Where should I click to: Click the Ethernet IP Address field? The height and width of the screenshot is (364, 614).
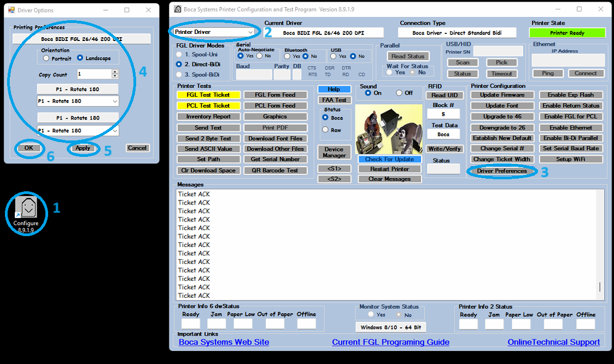[x=568, y=60]
